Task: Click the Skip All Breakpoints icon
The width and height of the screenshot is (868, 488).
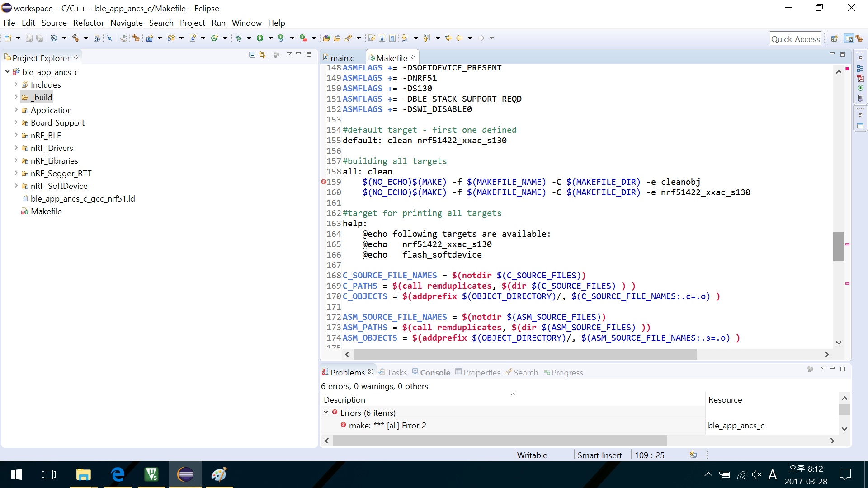Action: 109,38
